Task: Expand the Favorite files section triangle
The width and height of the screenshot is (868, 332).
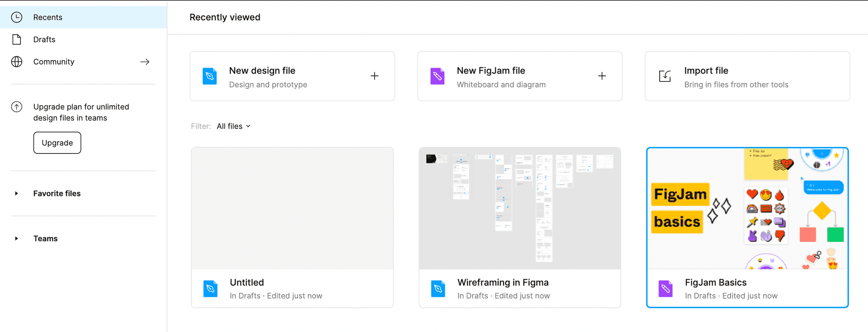Action: pos(16,193)
